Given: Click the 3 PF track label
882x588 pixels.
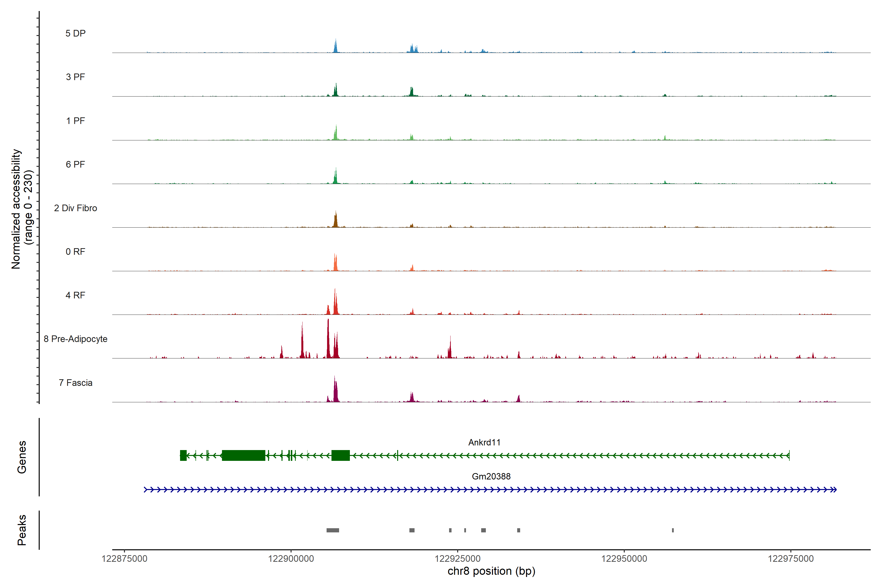Looking at the screenshot, I should (75, 77).
